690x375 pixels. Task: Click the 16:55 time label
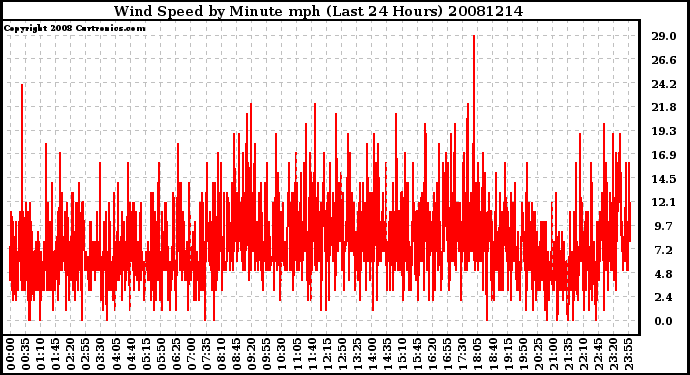[x=448, y=354]
